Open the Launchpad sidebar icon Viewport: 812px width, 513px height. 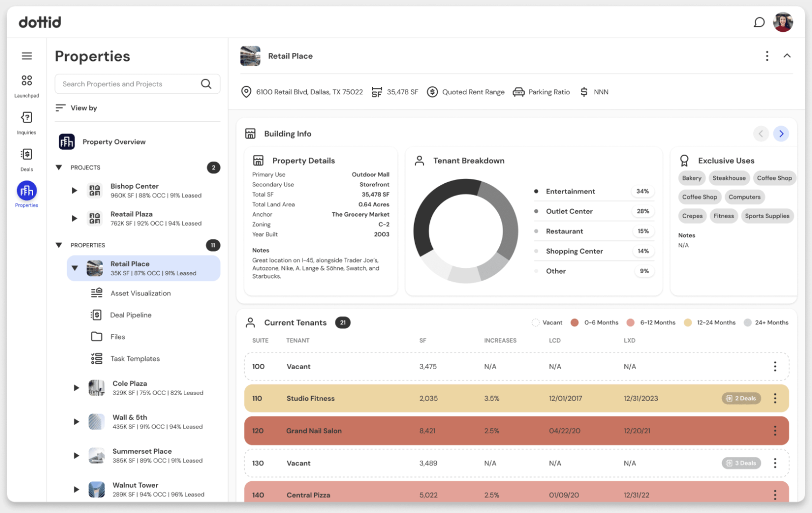(x=26, y=81)
